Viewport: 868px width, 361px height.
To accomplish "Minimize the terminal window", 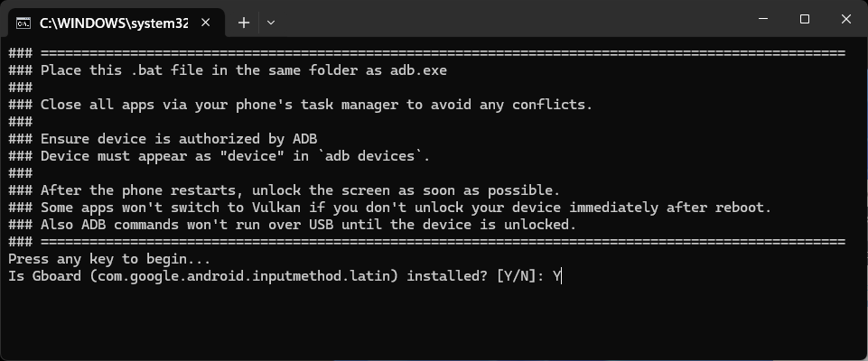I will click(x=764, y=19).
